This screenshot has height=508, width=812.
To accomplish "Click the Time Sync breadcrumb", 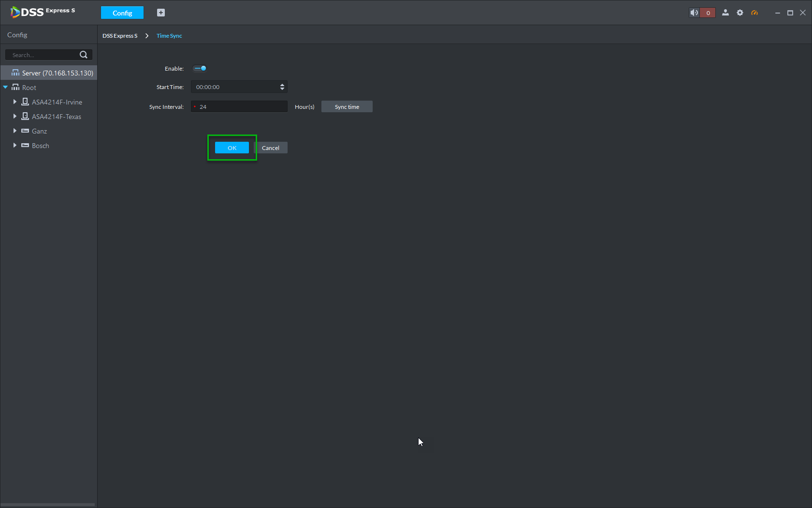I will [x=169, y=36].
